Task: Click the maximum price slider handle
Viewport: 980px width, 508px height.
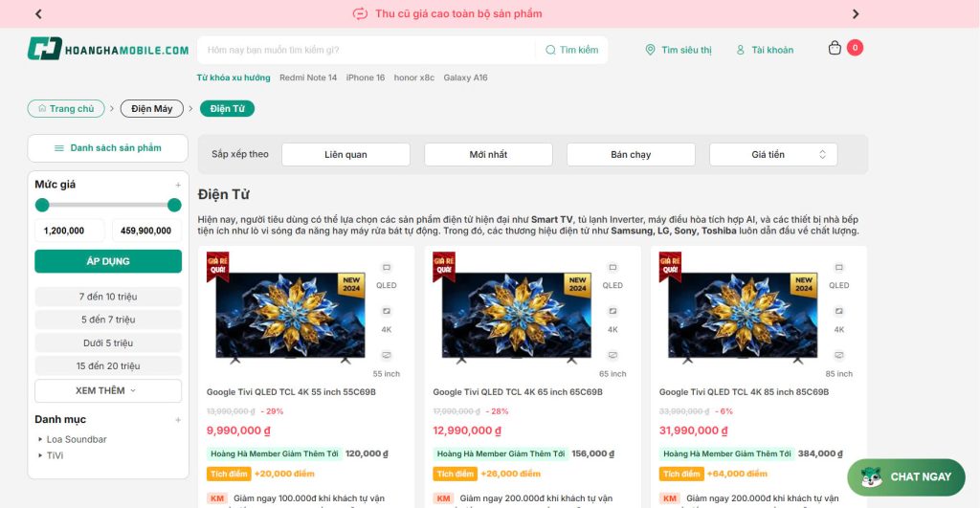Action: point(174,205)
